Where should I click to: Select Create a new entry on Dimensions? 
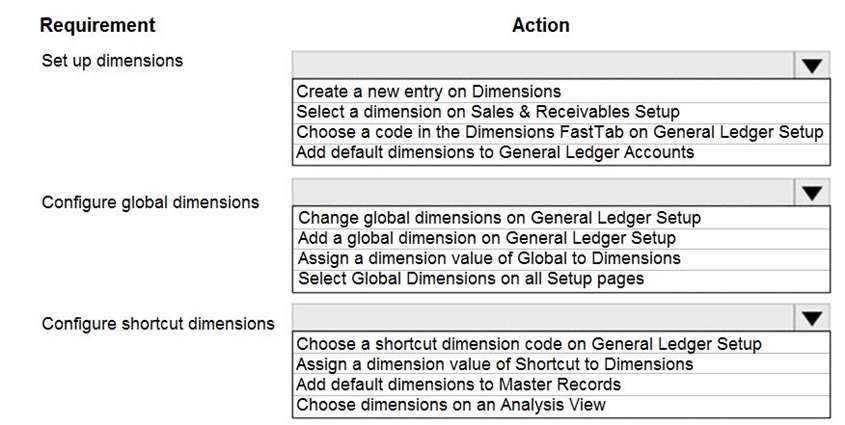pos(561,91)
